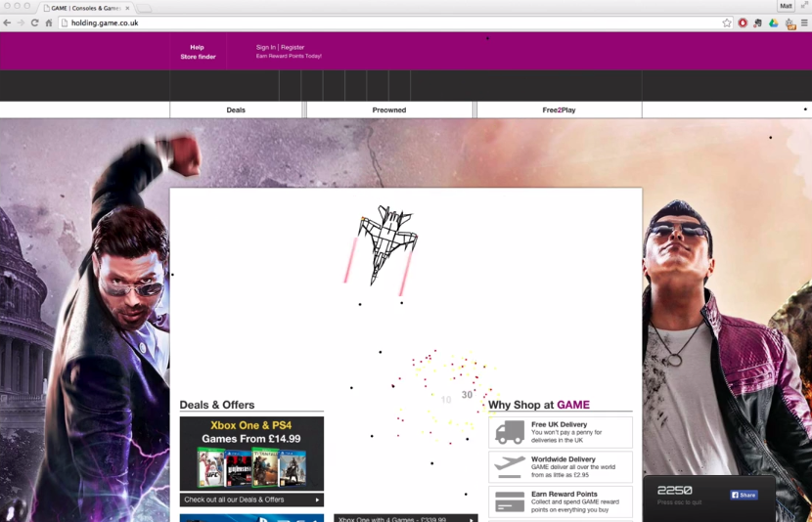Click the Facebook Share button
Screen dimensions: 812x522
[x=744, y=495]
